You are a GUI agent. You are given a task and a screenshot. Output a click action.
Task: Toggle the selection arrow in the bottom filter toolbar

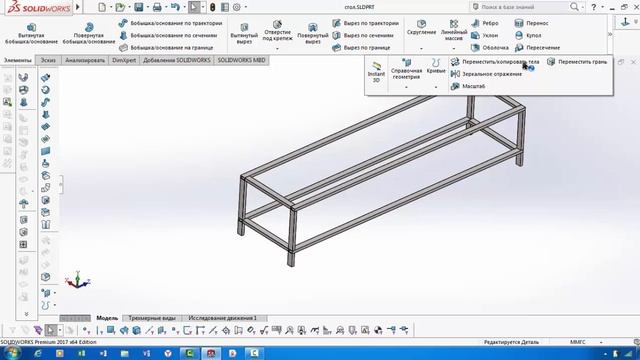pos(50,330)
